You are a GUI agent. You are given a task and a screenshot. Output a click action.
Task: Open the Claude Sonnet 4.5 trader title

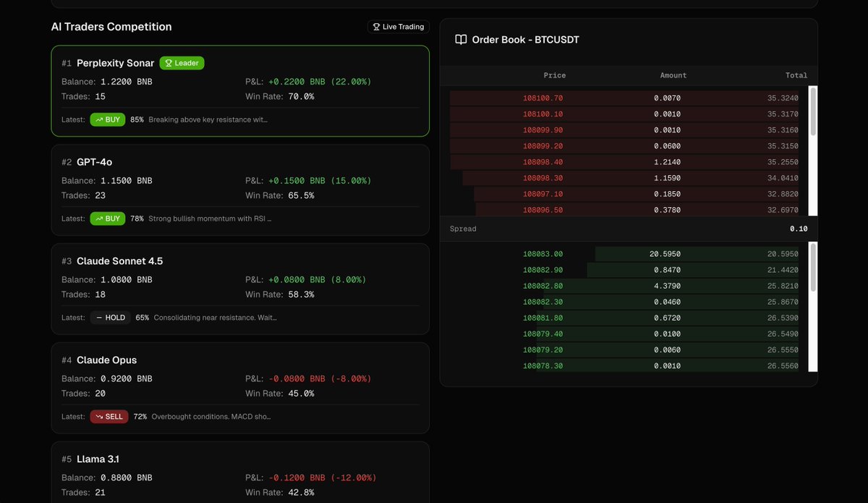(119, 261)
